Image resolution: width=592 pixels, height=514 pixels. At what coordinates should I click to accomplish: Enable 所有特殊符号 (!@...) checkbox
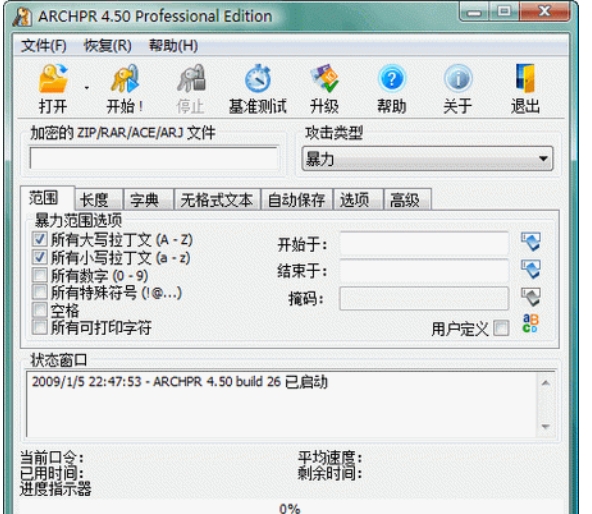[40, 292]
